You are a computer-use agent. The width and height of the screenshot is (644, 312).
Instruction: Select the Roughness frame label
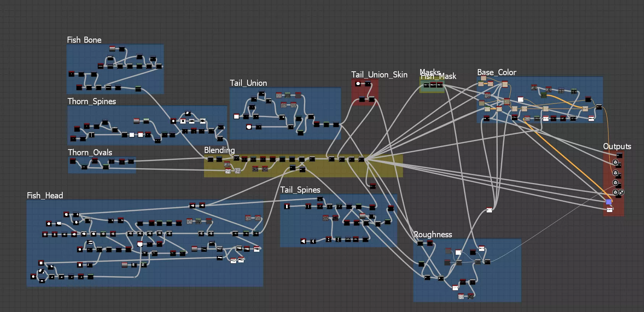click(433, 235)
